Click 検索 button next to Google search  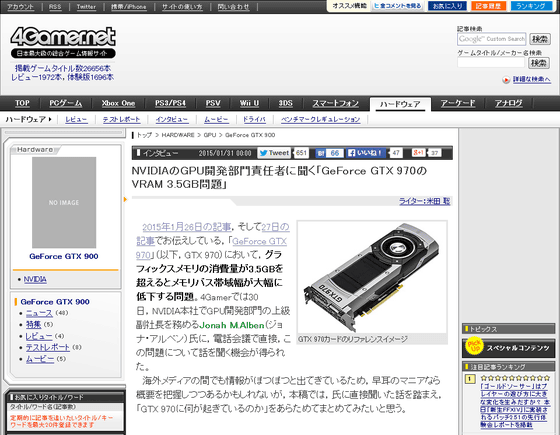pos(540,39)
